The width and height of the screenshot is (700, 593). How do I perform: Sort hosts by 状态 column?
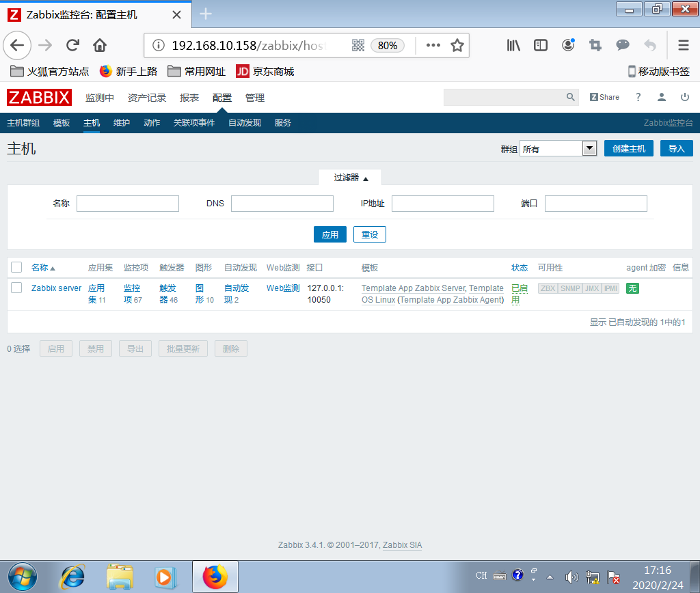click(520, 268)
